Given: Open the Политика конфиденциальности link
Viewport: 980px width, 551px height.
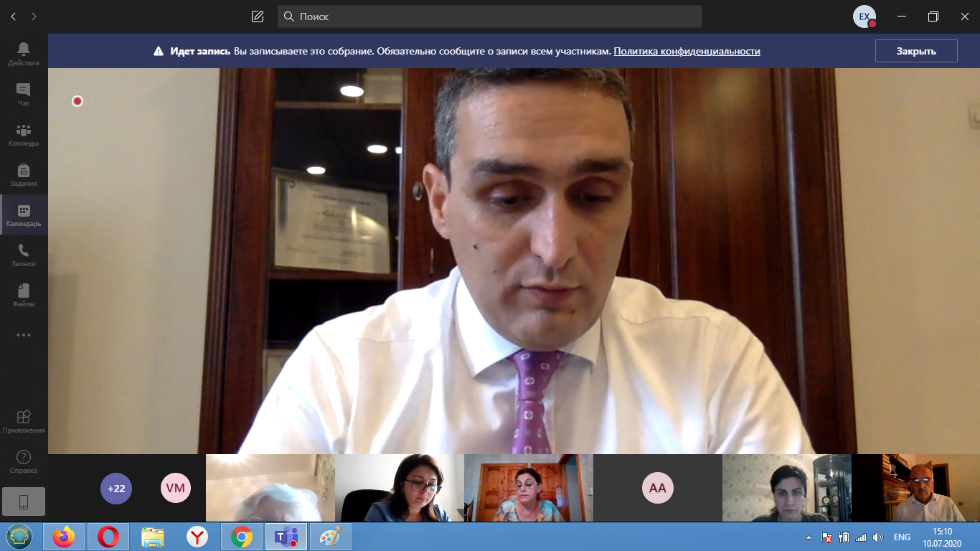Looking at the screenshot, I should (x=687, y=52).
